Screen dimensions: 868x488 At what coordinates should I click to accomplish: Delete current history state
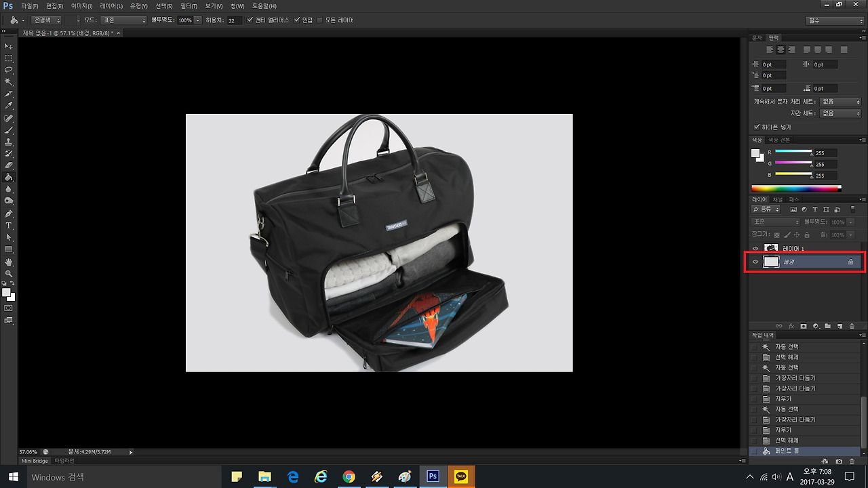click(x=852, y=461)
